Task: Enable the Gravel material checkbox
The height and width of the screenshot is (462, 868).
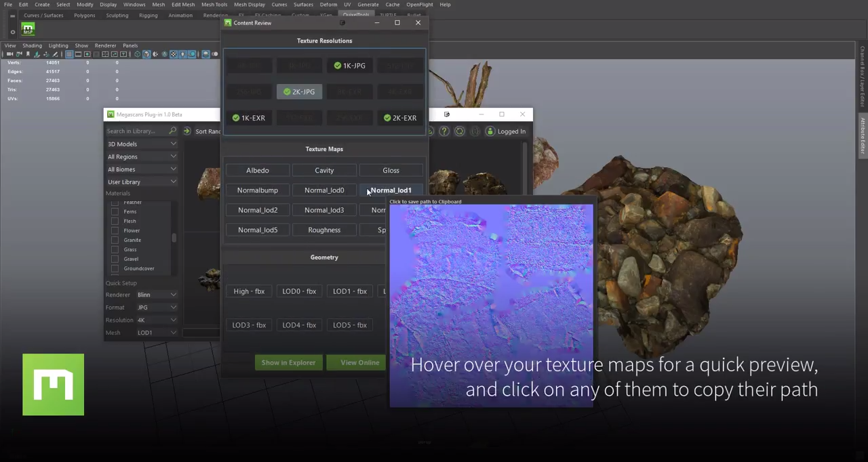Action: coord(115,259)
